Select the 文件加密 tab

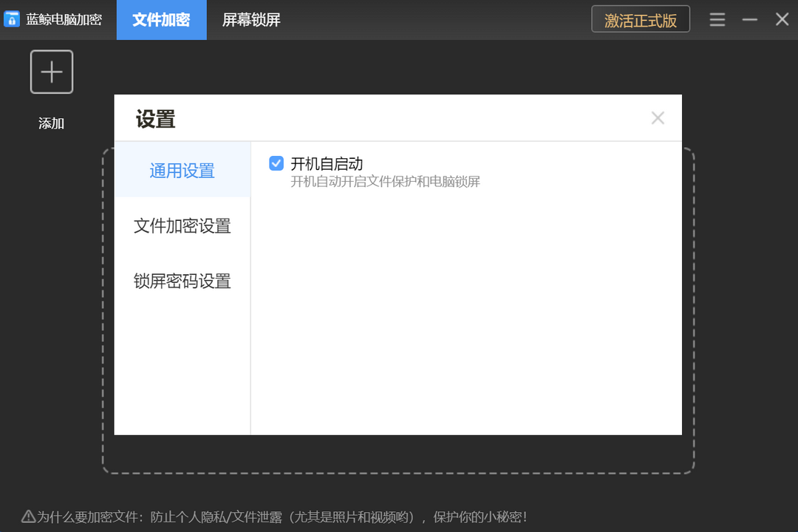click(x=161, y=20)
